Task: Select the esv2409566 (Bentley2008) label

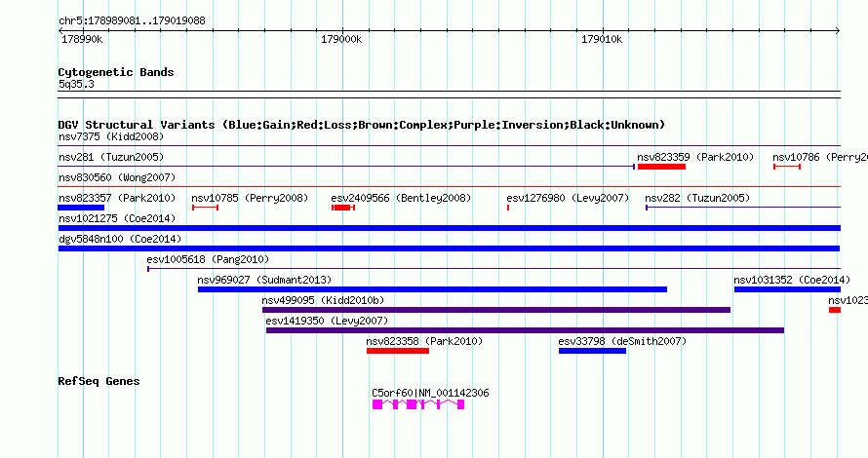Action: pyautogui.click(x=401, y=198)
